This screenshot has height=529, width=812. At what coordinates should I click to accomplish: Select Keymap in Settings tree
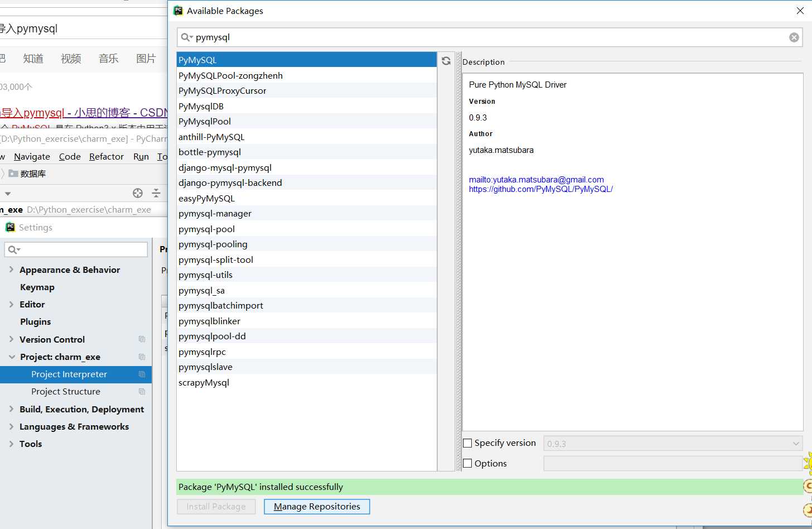[x=37, y=287]
